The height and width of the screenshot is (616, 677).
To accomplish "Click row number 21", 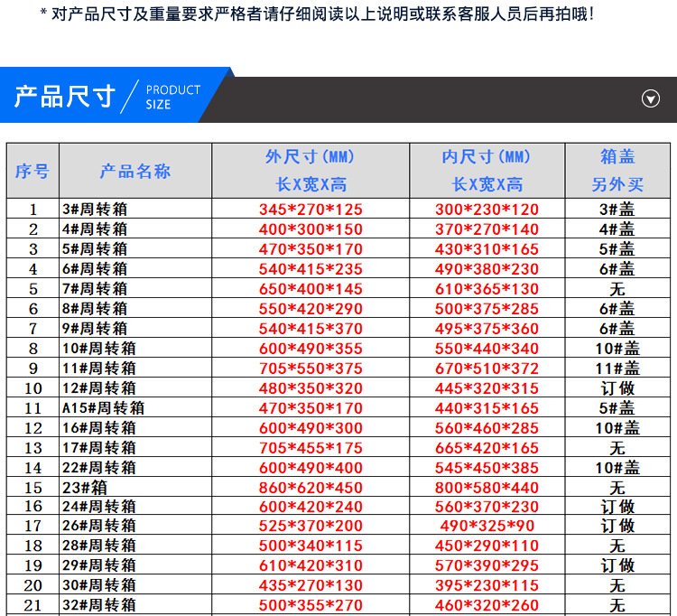I will pos(32,605).
